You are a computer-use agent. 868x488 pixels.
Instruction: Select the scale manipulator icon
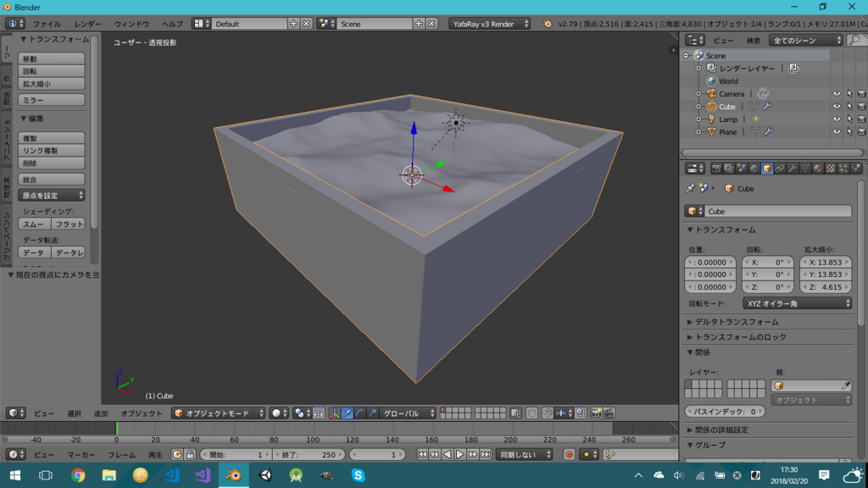click(x=372, y=413)
